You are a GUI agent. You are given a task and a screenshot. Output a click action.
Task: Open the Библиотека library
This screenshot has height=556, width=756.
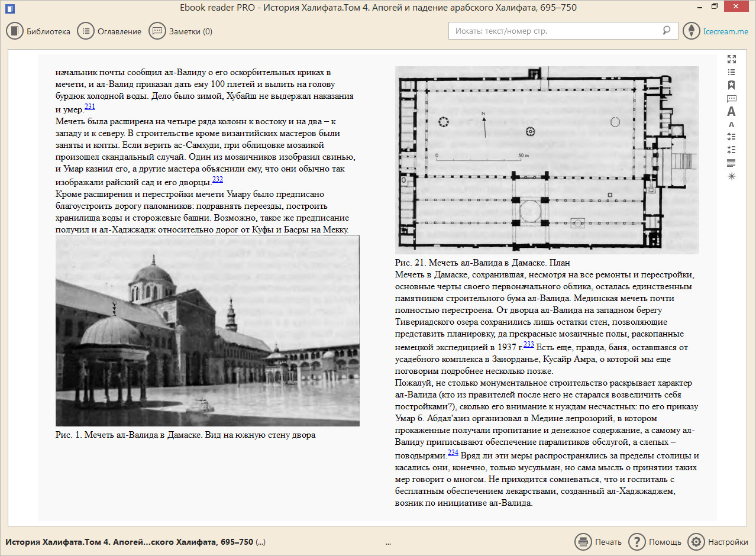[39, 31]
